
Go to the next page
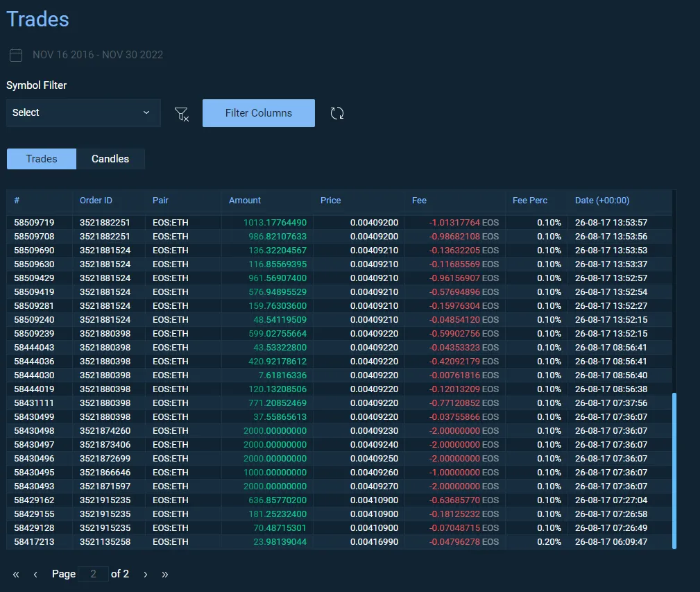(146, 575)
